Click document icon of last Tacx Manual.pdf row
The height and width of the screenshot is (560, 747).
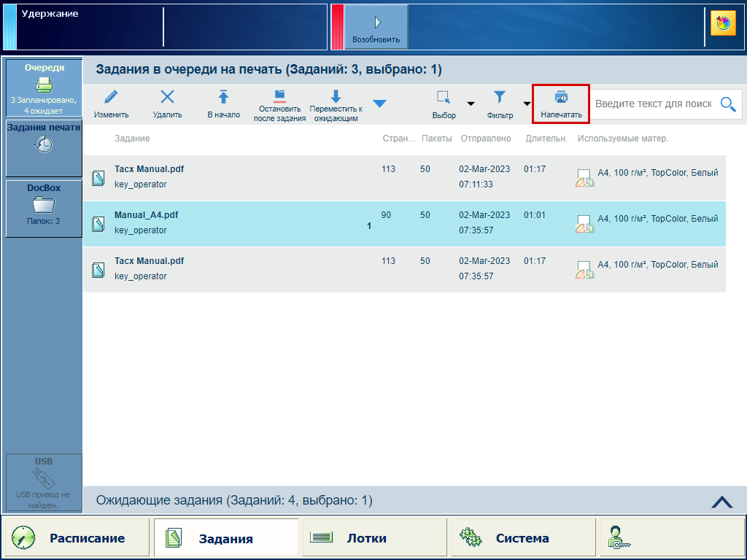click(98, 270)
